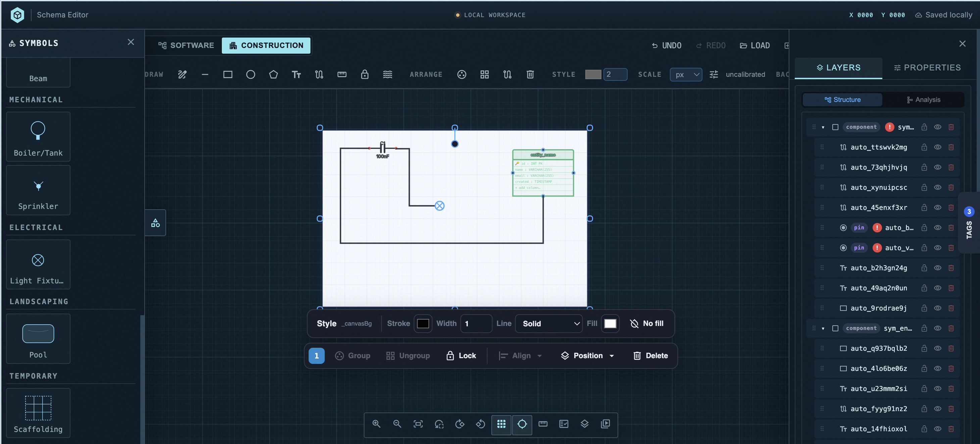Click the symbols drawer toggle on canvas edge
This screenshot has width=980, height=444.
(155, 223)
